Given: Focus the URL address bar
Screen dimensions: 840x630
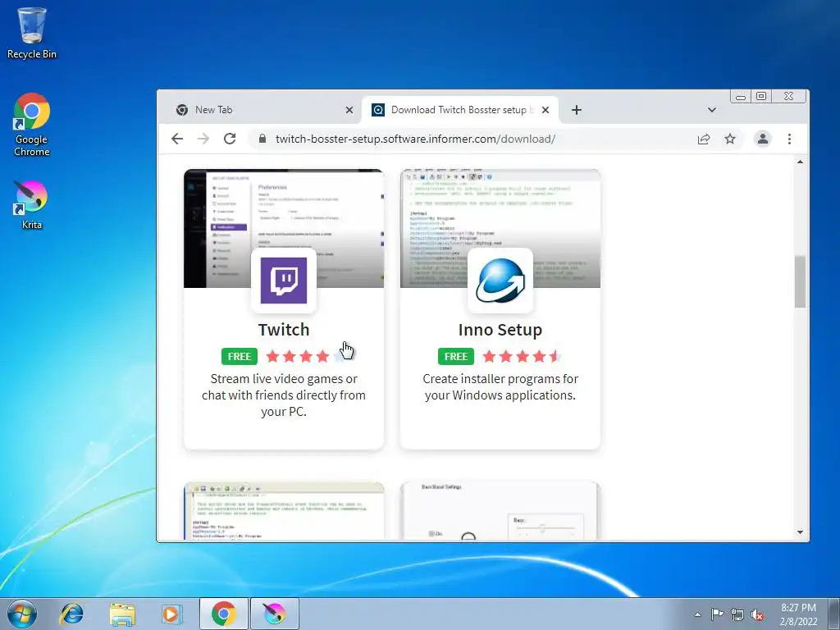Looking at the screenshot, I should point(477,139).
